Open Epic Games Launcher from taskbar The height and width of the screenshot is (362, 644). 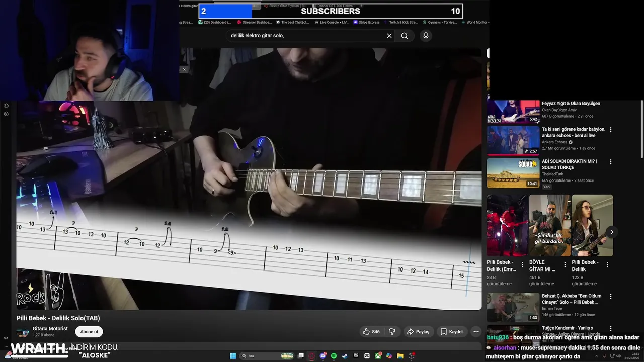coord(356,356)
